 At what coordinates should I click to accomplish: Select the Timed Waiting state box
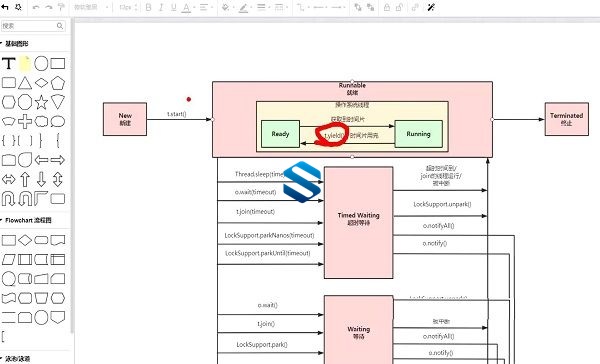pyautogui.click(x=359, y=222)
